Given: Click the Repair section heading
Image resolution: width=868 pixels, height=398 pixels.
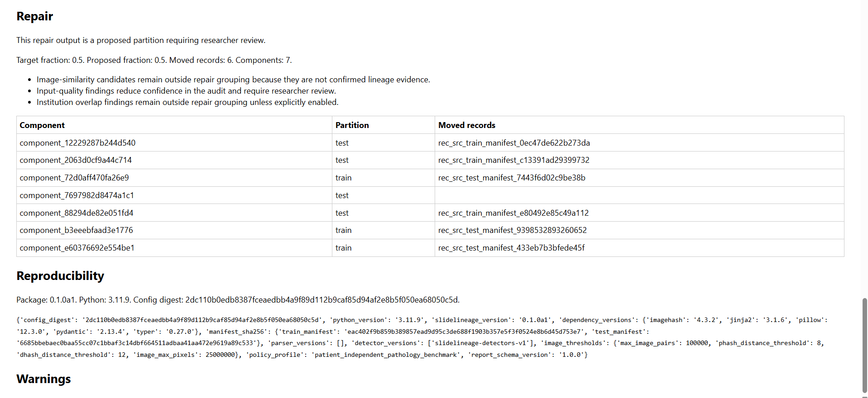Looking at the screenshot, I should coord(35,16).
